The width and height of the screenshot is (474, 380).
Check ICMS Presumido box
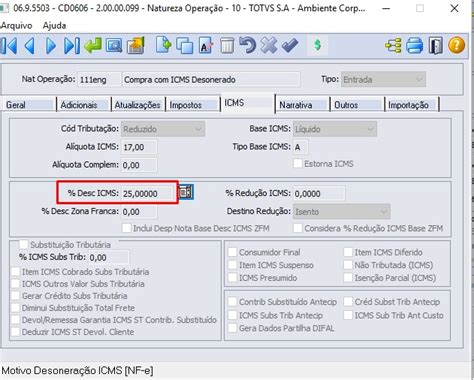coord(232,278)
